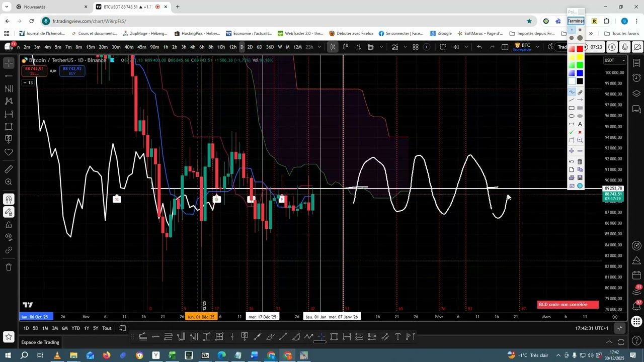Select the text tool 'A' in the annotation palette
The height and width of the screenshot is (362, 644).
[580, 124]
